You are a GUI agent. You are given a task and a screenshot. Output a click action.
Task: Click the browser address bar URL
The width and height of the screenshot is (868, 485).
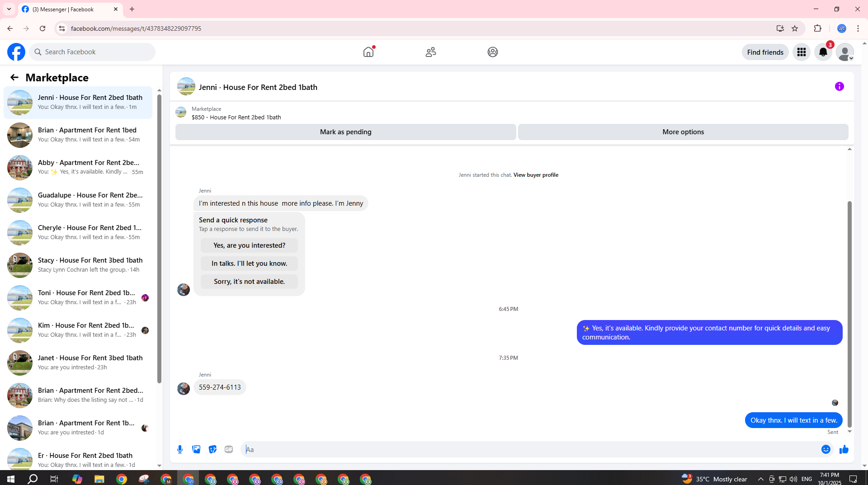[x=136, y=28]
